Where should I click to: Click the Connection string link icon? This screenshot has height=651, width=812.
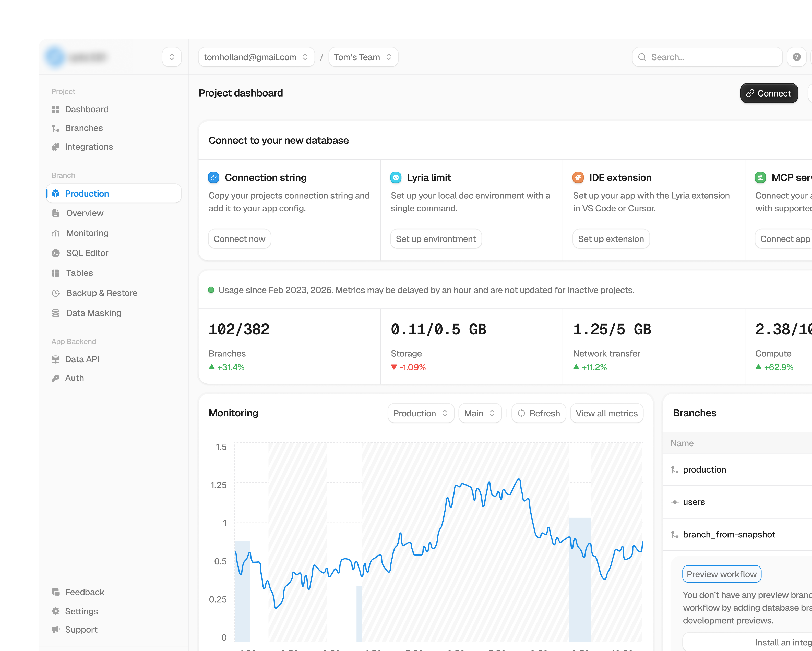click(213, 177)
